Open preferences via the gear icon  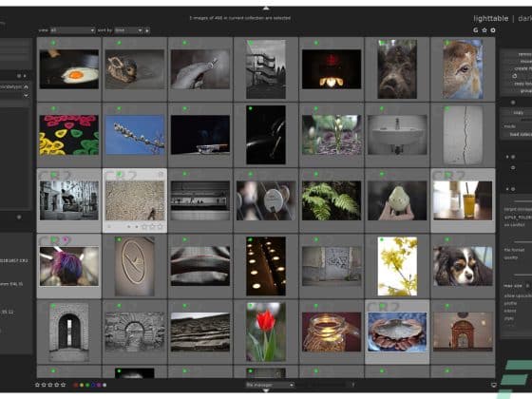tap(493, 30)
